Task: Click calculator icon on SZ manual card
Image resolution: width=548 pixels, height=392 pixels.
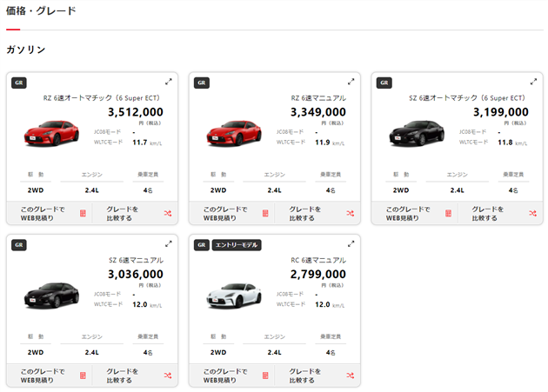Action: coord(84,375)
